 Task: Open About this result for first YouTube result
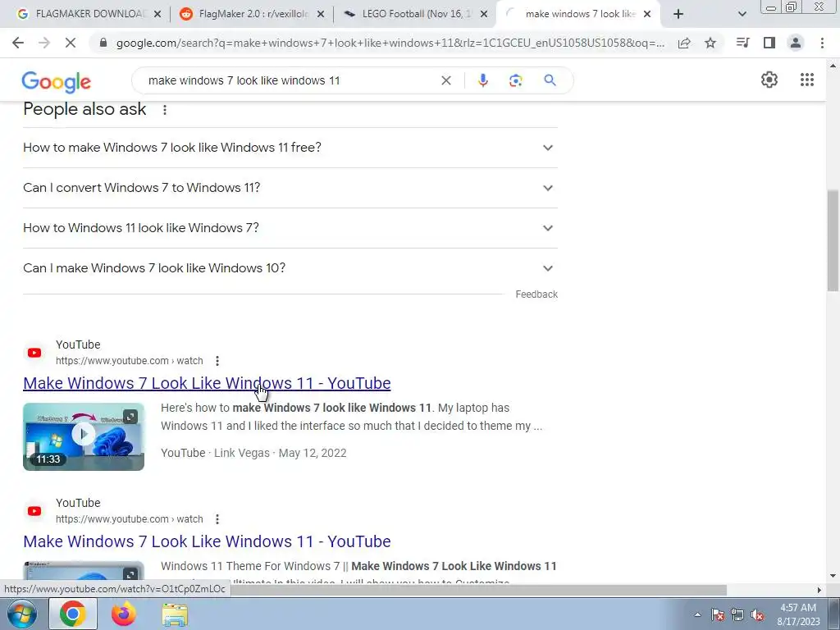(x=217, y=361)
